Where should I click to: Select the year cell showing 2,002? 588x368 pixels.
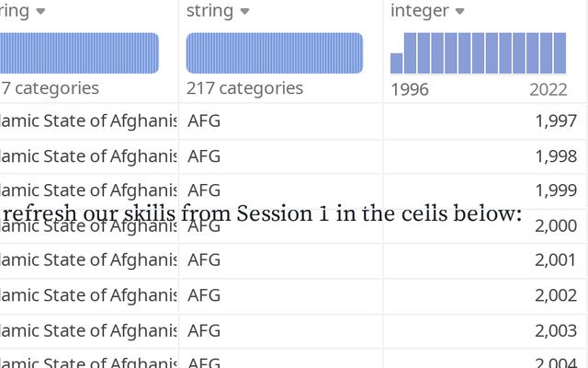click(x=485, y=295)
